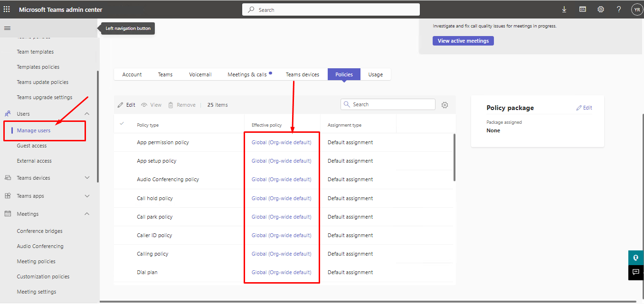The width and height of the screenshot is (644, 304).
Task: Sort by the Policy type column header
Action: click(148, 125)
